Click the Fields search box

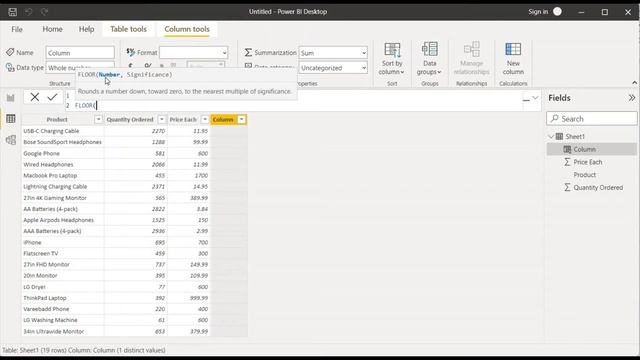[592, 119]
